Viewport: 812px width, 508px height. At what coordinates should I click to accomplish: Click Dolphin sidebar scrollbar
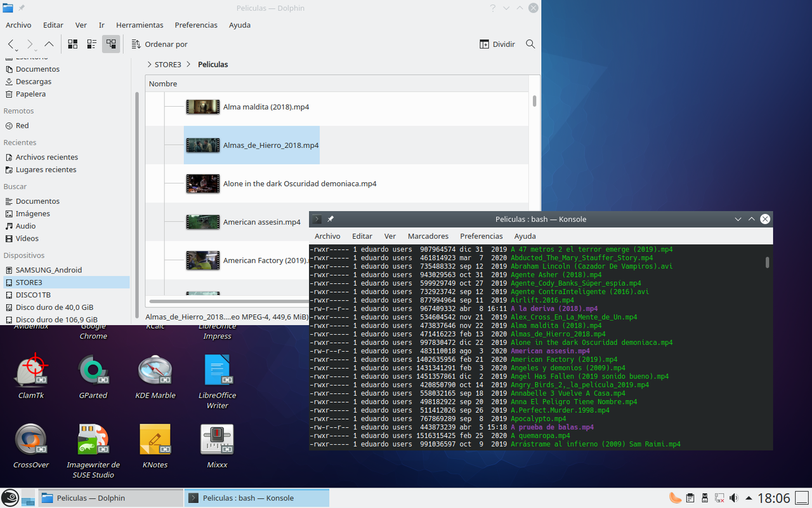pos(137,206)
